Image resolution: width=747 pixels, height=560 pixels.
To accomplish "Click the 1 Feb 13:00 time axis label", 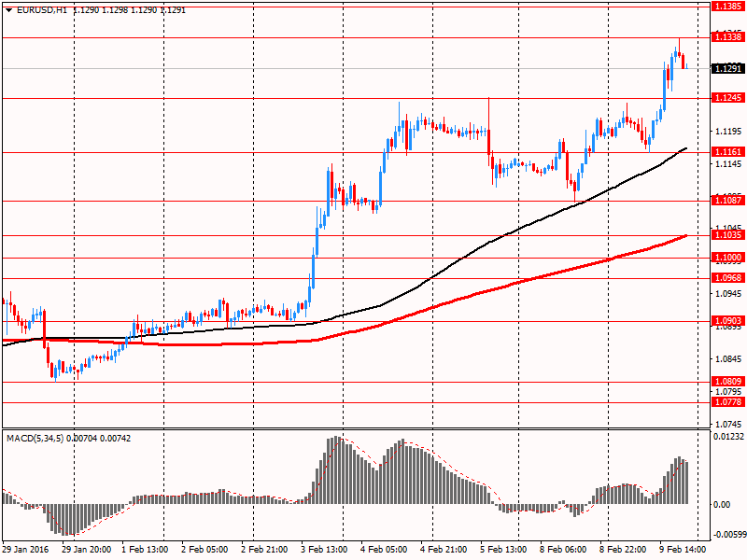I will click(x=145, y=549).
